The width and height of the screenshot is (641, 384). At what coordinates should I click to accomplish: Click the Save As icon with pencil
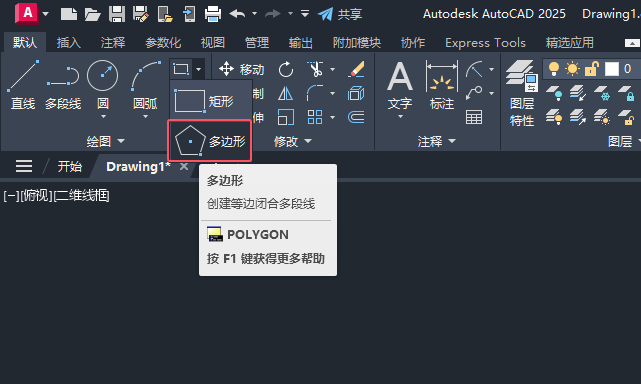pos(141,14)
